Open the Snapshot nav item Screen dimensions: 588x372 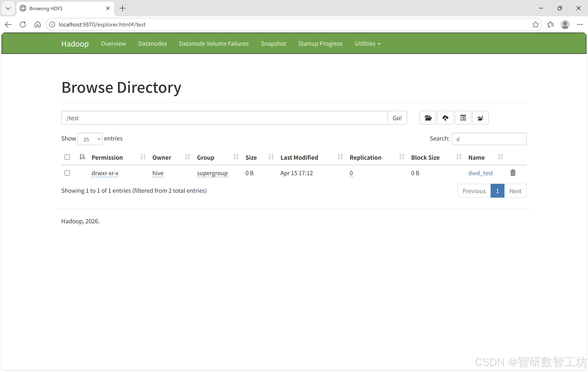coord(273,44)
